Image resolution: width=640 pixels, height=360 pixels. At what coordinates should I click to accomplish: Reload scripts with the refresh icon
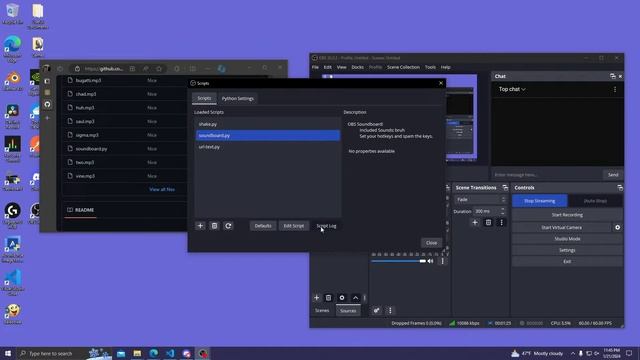pos(228,226)
